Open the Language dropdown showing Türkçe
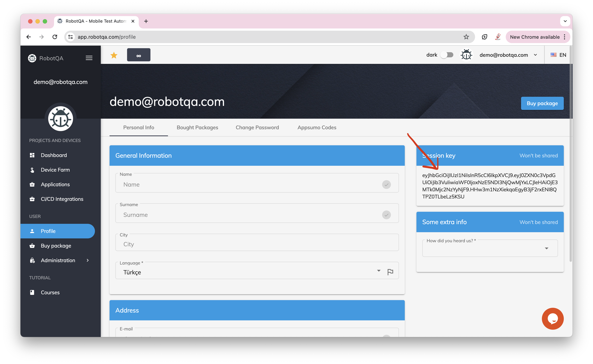Viewport: 593px width, 364px height. (x=250, y=272)
